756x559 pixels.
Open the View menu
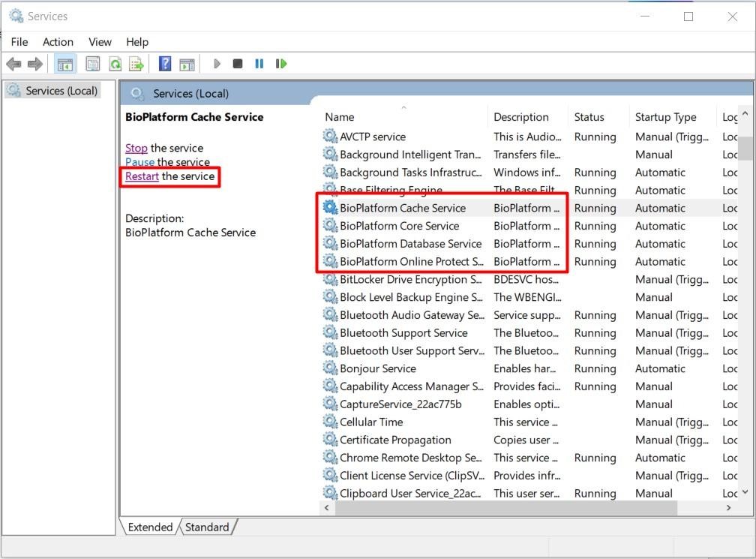100,42
